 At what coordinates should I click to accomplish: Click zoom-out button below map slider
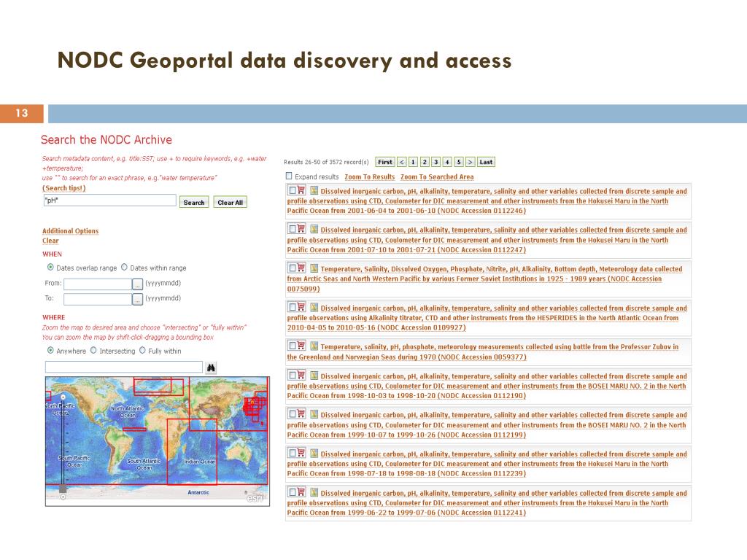pyautogui.click(x=63, y=497)
